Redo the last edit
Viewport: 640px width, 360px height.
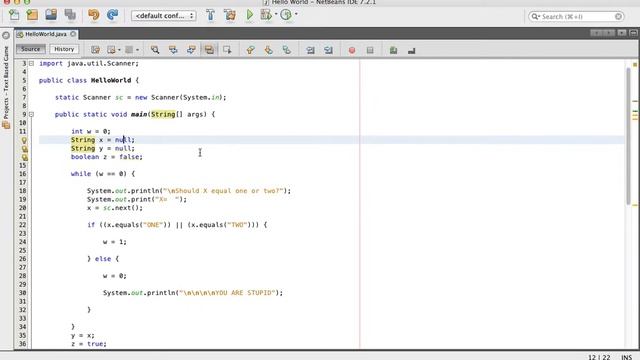click(112, 15)
